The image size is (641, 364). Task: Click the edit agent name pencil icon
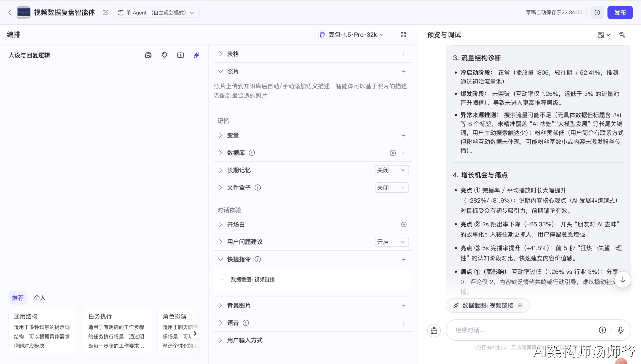tap(105, 12)
